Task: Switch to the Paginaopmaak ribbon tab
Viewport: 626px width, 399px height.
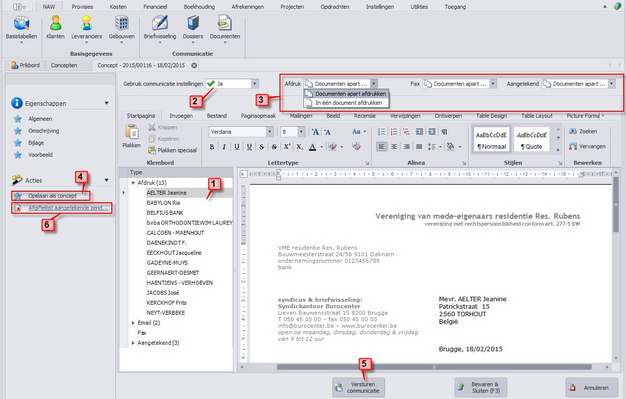Action: (x=258, y=116)
